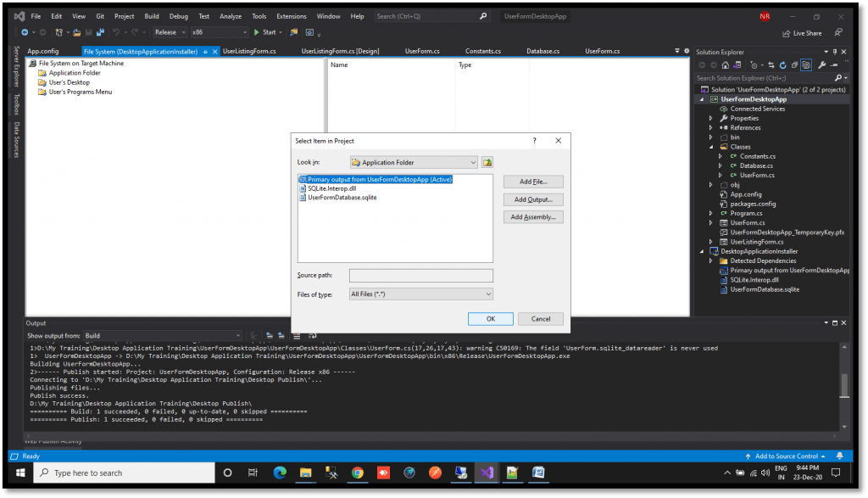Click Sync with Active Document icon

coord(771,65)
